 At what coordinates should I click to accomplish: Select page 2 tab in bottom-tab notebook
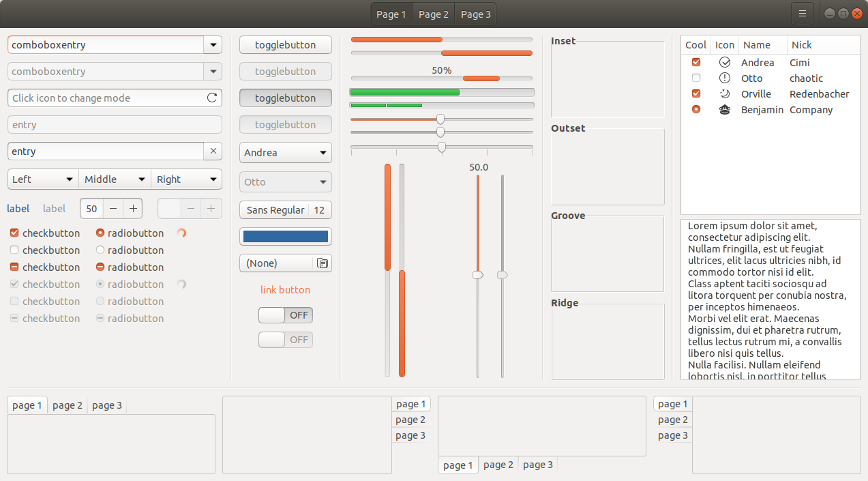(x=498, y=465)
